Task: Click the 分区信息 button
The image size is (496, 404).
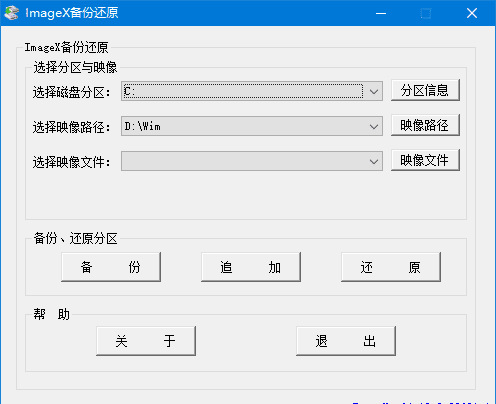Action: click(x=425, y=90)
